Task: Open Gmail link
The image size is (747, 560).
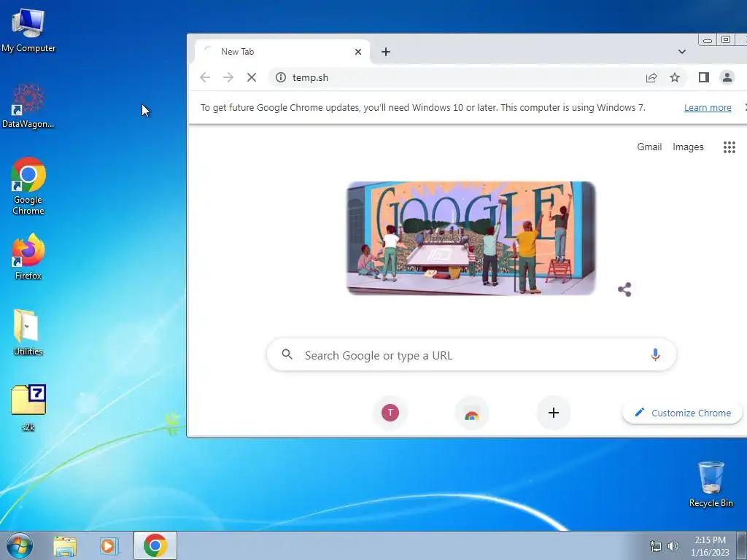Action: coord(649,147)
